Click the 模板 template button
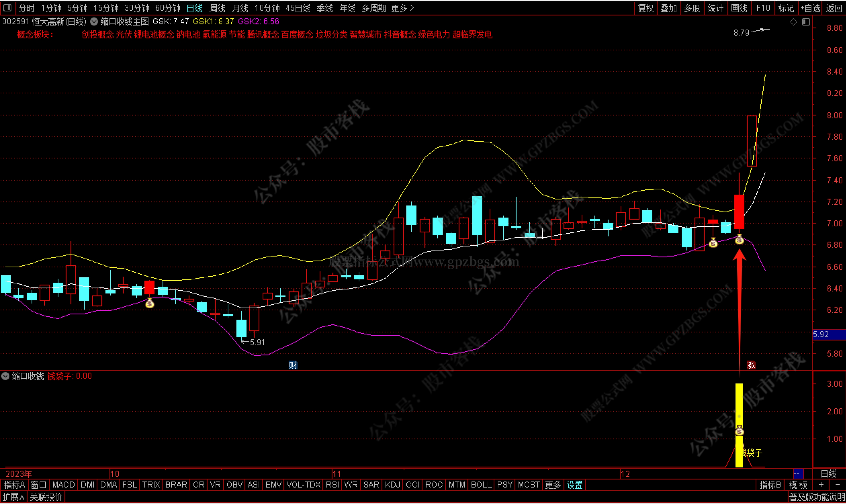 tap(798, 485)
